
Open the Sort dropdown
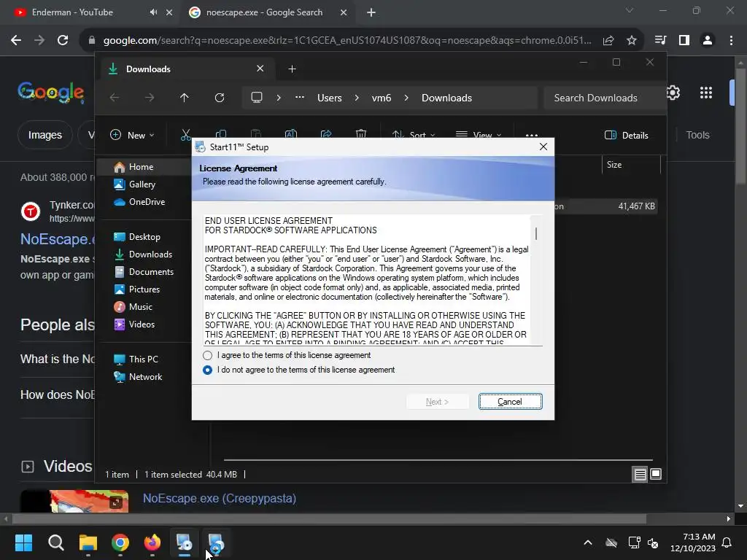(x=413, y=135)
